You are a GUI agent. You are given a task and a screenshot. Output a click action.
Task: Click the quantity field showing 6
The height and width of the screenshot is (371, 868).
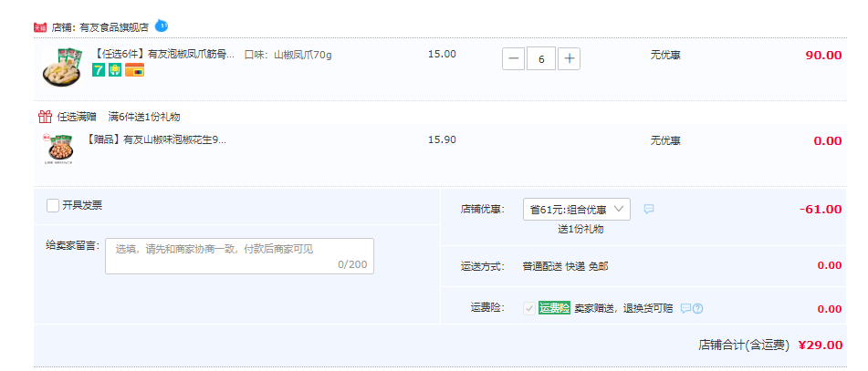pos(541,58)
